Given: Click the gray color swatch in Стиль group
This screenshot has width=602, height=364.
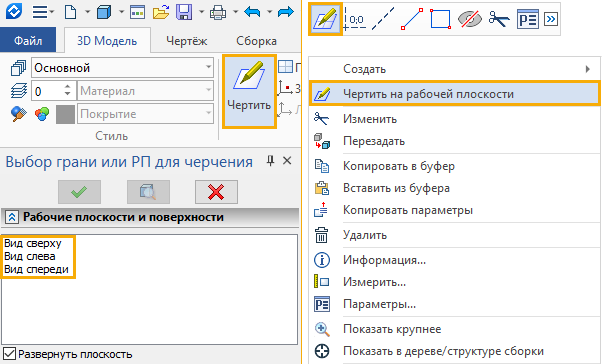Looking at the screenshot, I should point(65,114).
